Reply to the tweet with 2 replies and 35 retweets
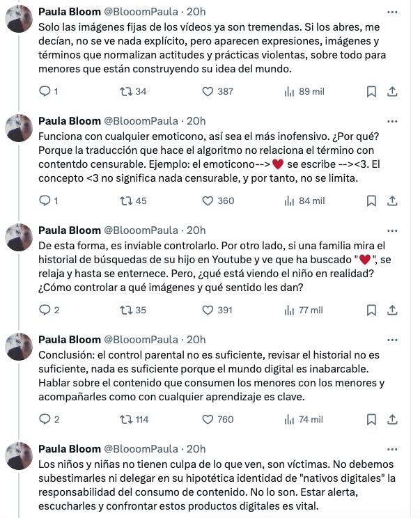Screen dimensions: 420x518 click(45, 310)
